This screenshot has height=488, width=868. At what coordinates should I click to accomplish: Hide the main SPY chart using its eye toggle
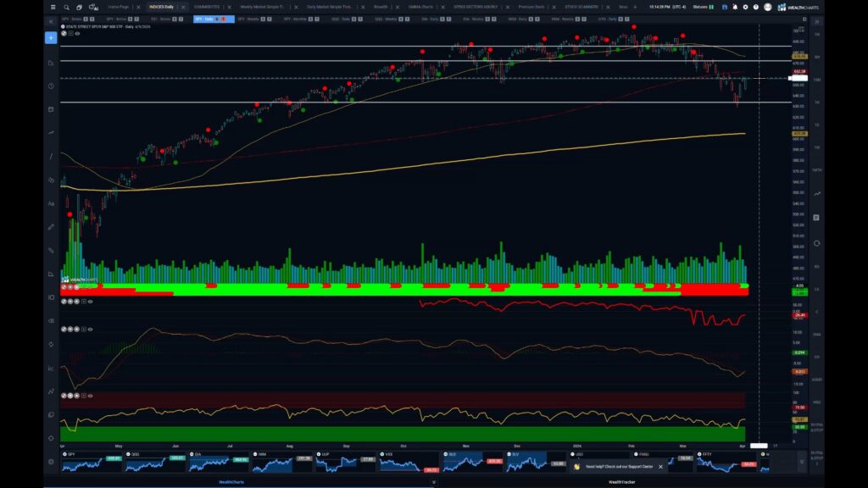click(77, 33)
